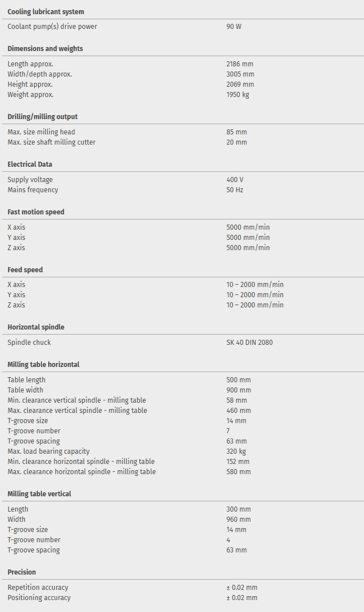The image size is (364, 612).
Task: Select the Max. load bearing capacity label
Action: (x=48, y=451)
